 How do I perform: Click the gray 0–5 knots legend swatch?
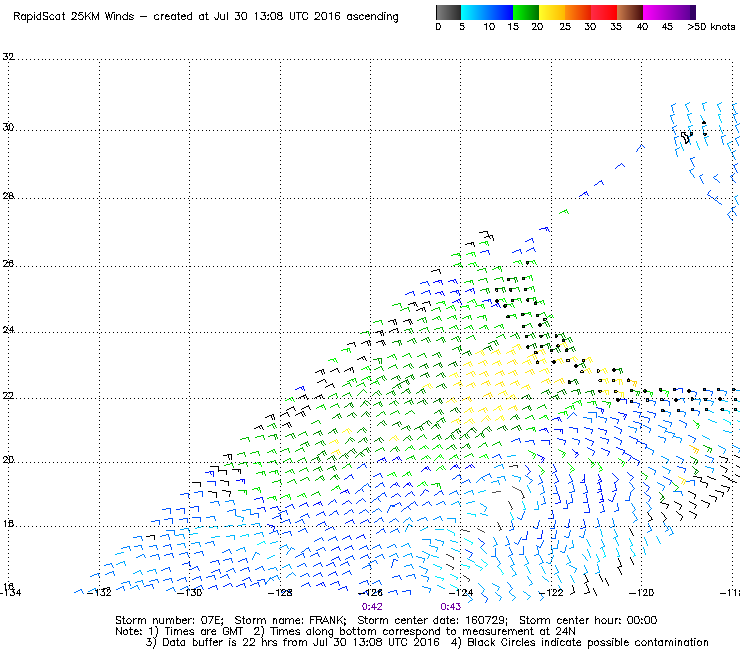(x=448, y=12)
